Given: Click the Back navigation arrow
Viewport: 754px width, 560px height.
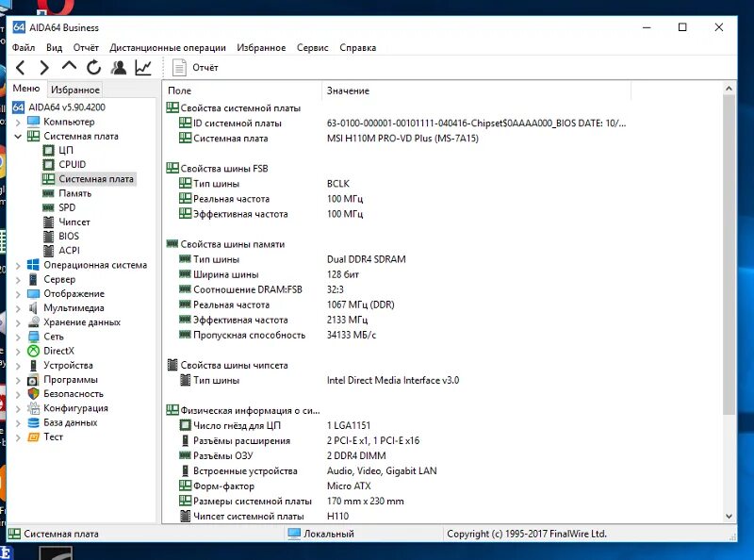Looking at the screenshot, I should [x=21, y=68].
